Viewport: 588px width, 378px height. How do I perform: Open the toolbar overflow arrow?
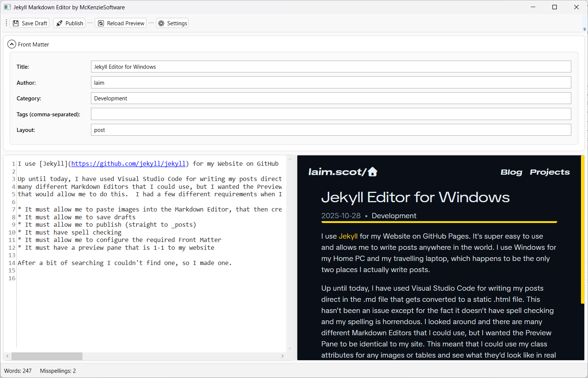pyautogui.click(x=585, y=29)
